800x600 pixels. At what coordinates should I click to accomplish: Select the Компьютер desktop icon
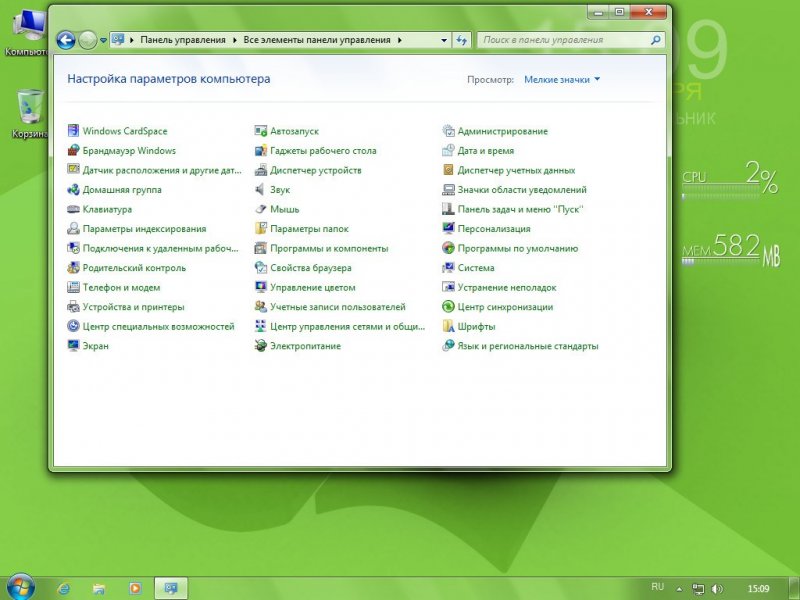(x=28, y=32)
